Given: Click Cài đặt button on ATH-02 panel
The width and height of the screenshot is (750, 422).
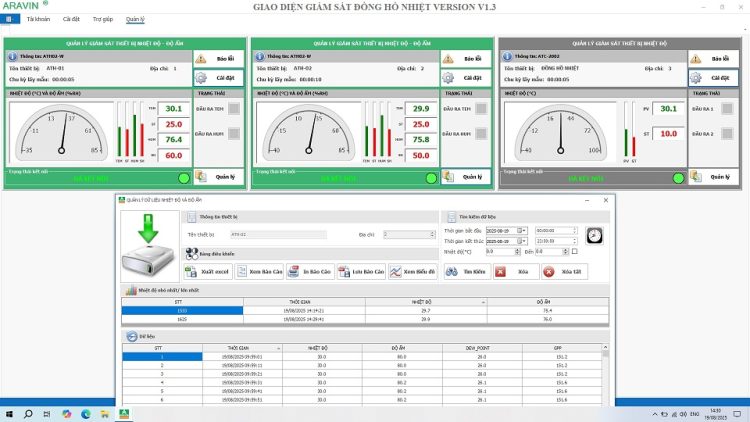Looking at the screenshot, I should pyautogui.click(x=463, y=77).
